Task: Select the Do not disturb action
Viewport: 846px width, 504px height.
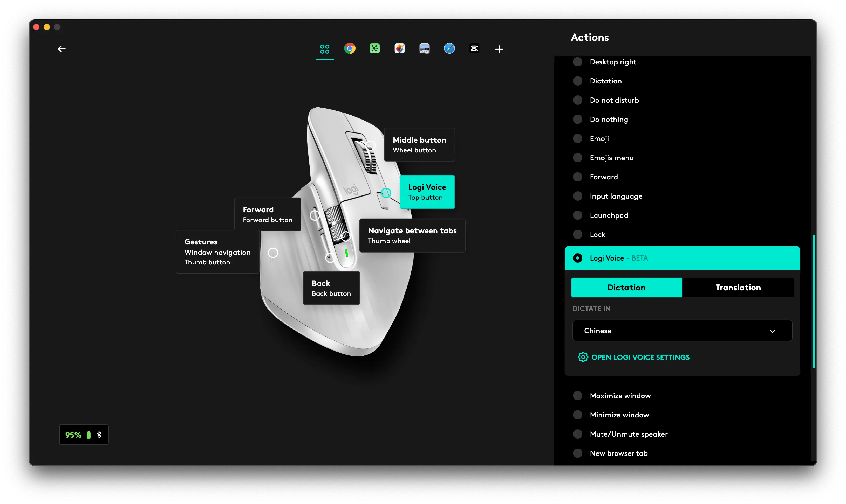Action: (x=606, y=100)
